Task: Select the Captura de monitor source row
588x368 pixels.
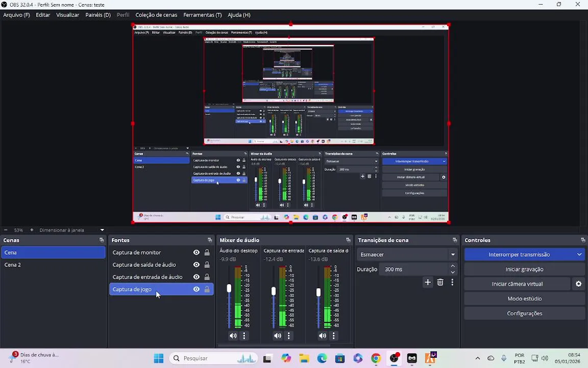Action: 161,252
